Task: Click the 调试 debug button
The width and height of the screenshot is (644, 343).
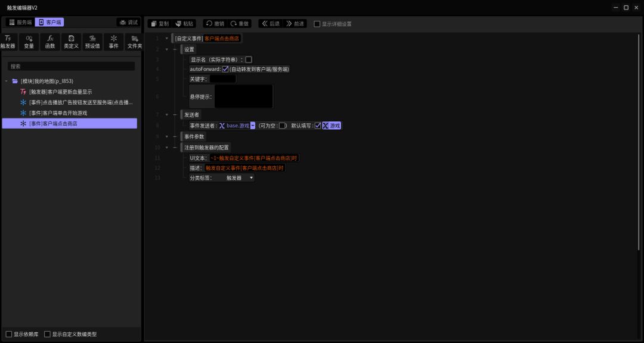Action: click(x=129, y=22)
